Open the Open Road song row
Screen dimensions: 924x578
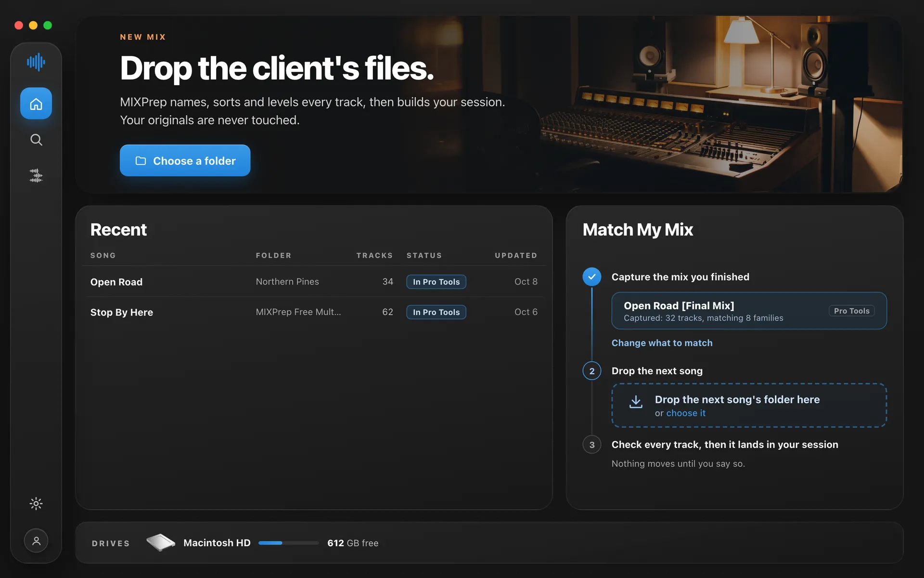[x=314, y=282]
